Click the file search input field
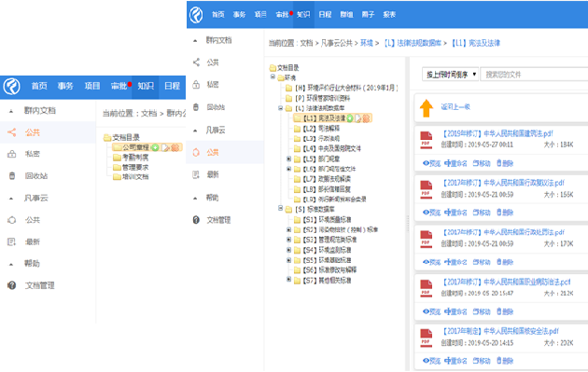The height and width of the screenshot is (372, 588). 535,75
